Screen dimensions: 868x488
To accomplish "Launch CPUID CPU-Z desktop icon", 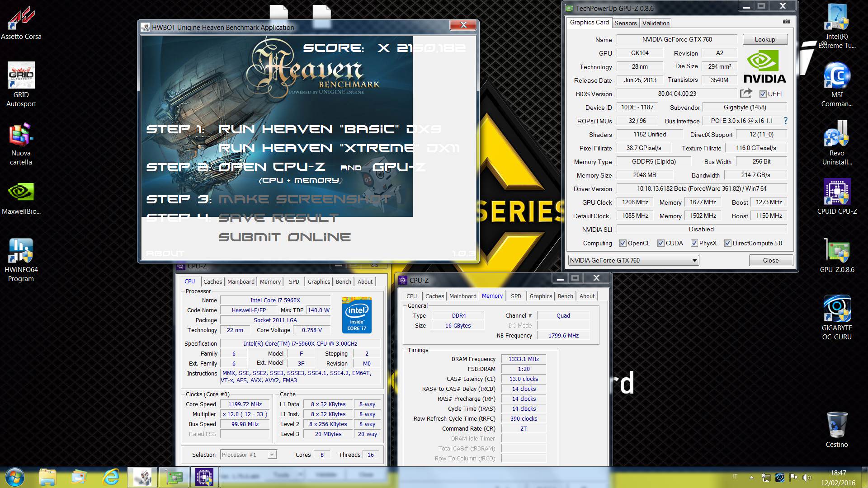I will pyautogui.click(x=837, y=196).
